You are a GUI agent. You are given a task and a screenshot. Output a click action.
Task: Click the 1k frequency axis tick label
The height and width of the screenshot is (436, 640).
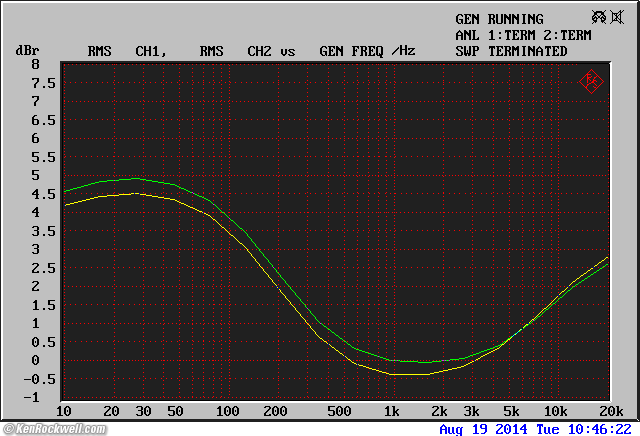392,412
